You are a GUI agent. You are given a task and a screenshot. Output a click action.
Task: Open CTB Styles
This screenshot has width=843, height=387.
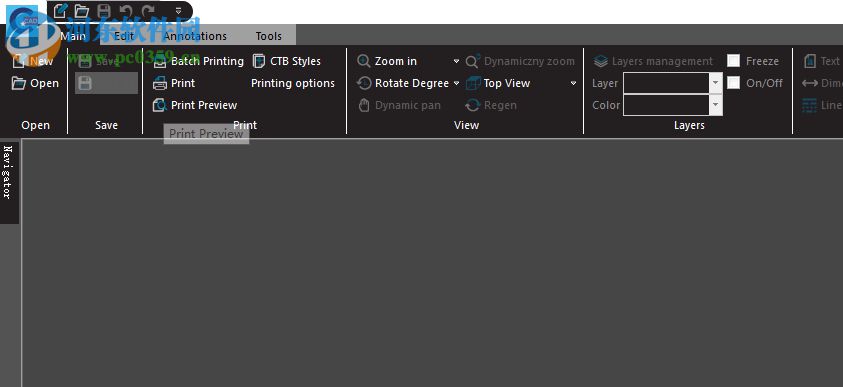pos(287,61)
